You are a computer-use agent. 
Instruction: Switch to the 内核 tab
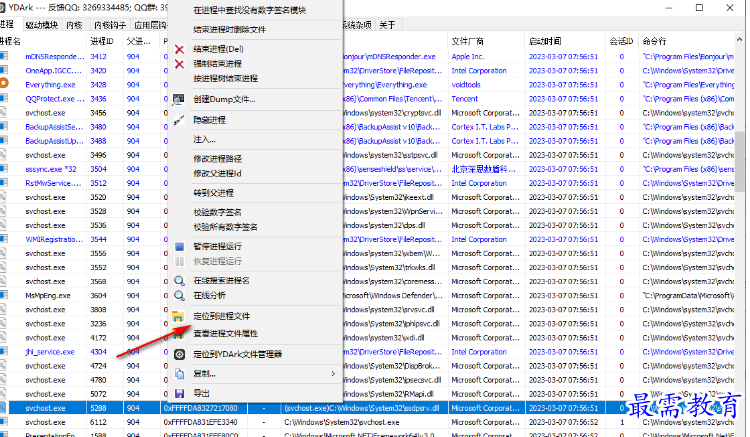click(x=74, y=25)
